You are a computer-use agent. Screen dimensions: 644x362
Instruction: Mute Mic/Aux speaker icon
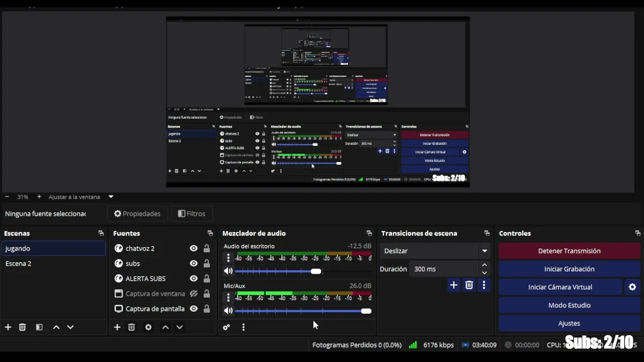(x=228, y=311)
